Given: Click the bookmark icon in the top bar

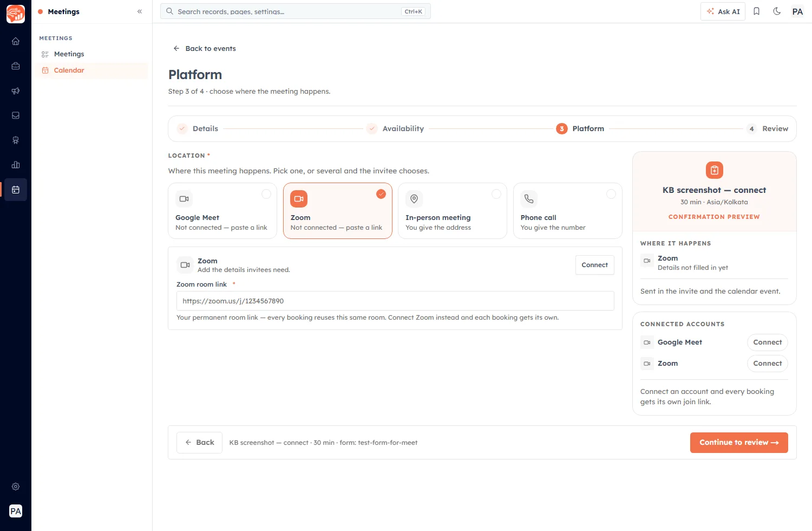Looking at the screenshot, I should pos(757,11).
